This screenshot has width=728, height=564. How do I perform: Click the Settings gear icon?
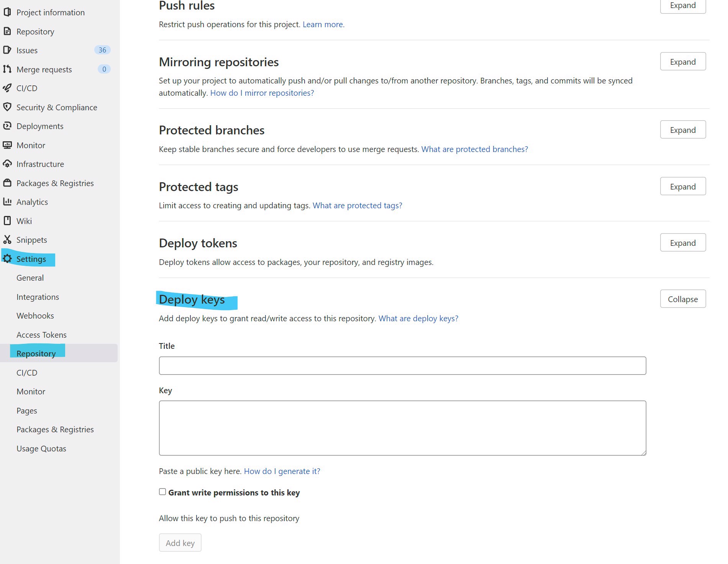coord(7,259)
